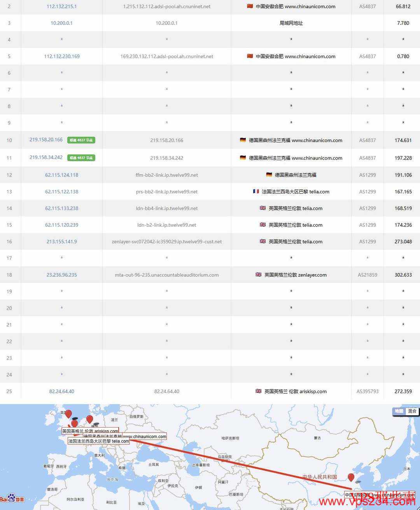The width and height of the screenshot is (420, 510).
Task: Click the green 联通4837节点 badge on hop 11
Action: click(x=81, y=158)
